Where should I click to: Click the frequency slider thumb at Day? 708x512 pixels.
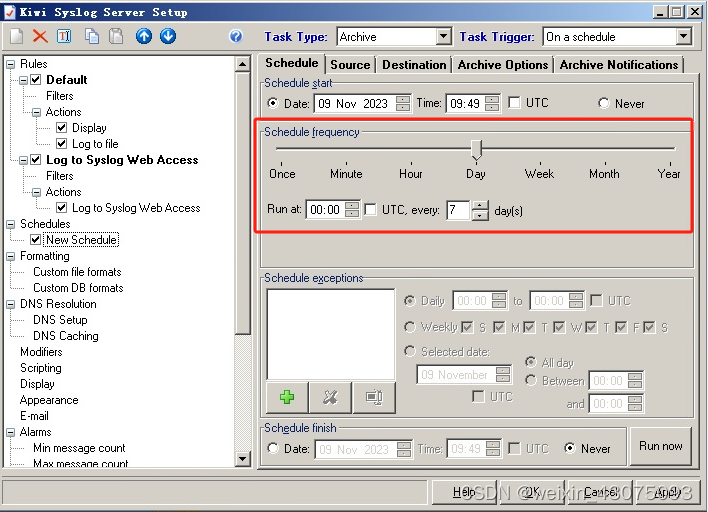tap(476, 149)
